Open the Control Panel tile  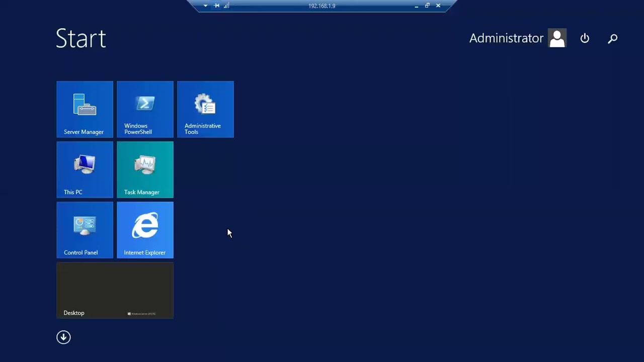pos(85,230)
